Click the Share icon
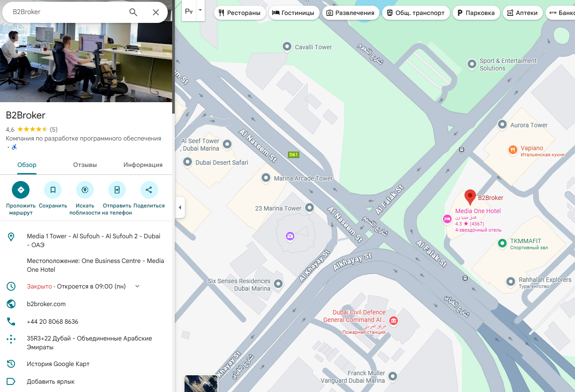Image resolution: width=575 pixels, height=392 pixels. tap(149, 190)
